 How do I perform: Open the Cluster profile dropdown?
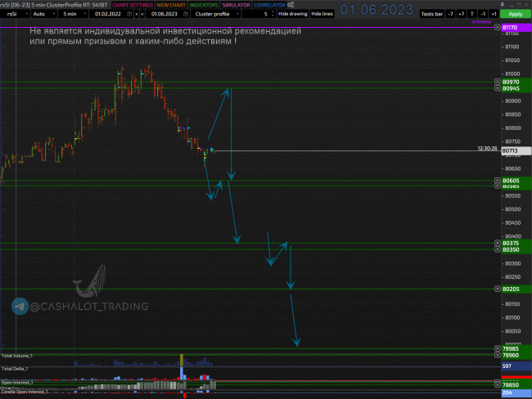tap(216, 14)
